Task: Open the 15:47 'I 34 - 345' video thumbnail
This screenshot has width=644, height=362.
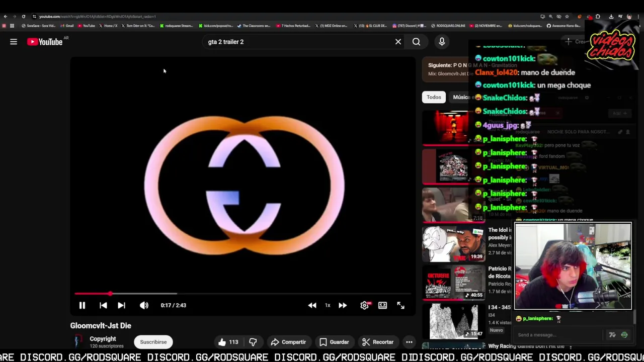Action: point(453,321)
